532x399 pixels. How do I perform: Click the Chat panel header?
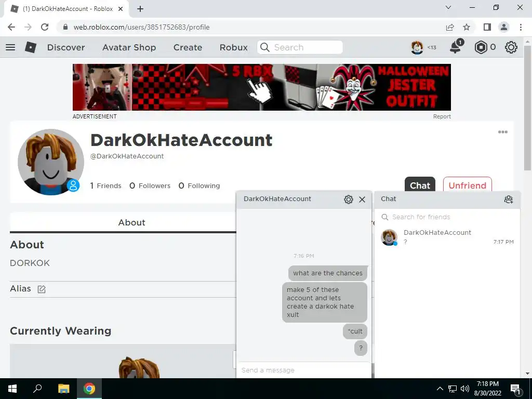[447, 199]
